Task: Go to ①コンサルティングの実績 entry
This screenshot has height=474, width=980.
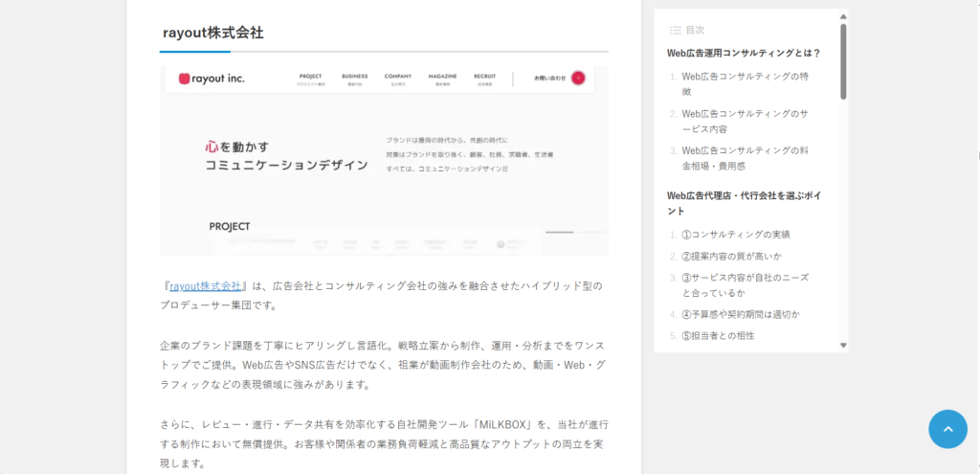Action: (x=736, y=235)
